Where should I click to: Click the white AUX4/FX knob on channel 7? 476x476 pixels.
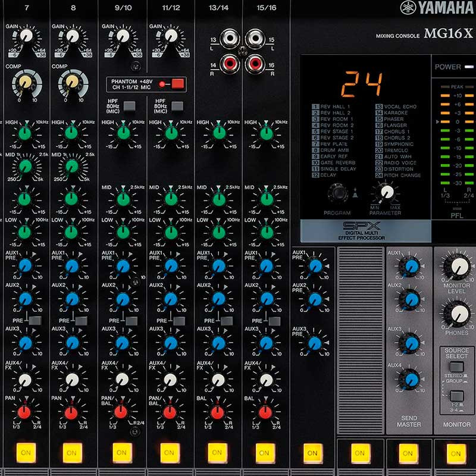[25, 380]
